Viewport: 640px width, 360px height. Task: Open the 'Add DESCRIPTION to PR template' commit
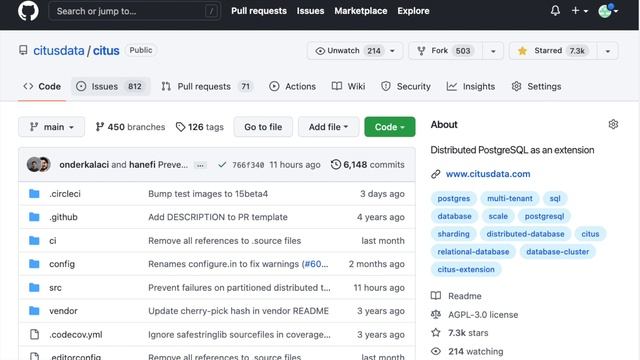218,217
